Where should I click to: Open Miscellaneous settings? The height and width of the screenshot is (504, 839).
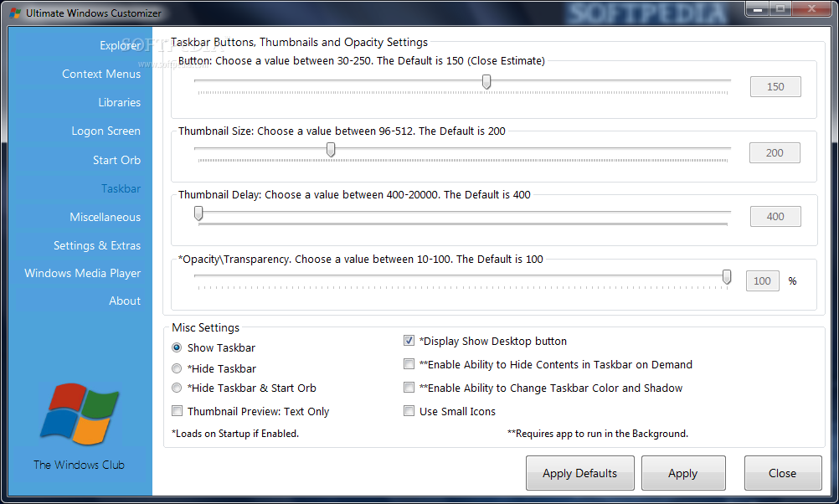click(105, 217)
